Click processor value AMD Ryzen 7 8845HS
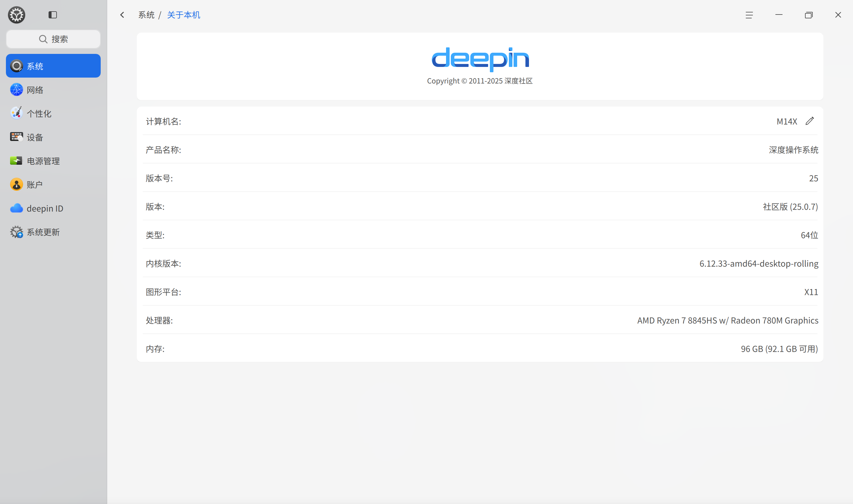This screenshot has height=504, width=853. (x=728, y=320)
